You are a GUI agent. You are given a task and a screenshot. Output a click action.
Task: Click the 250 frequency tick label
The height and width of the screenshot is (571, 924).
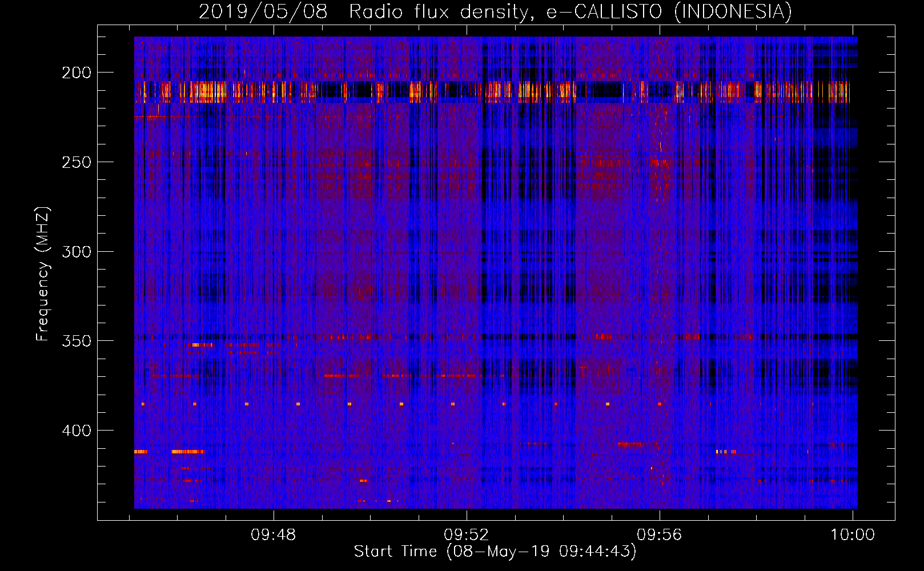(77, 162)
